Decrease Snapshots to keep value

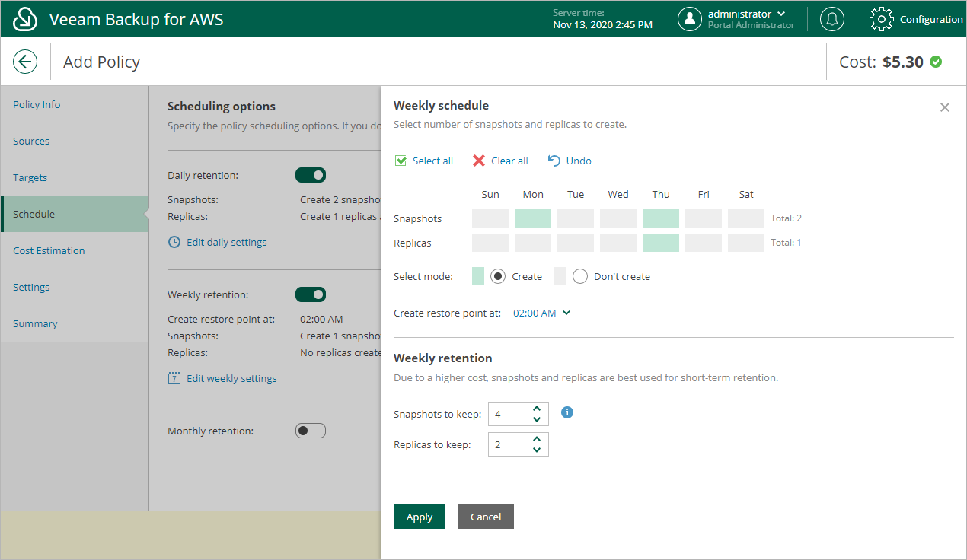[x=537, y=419]
